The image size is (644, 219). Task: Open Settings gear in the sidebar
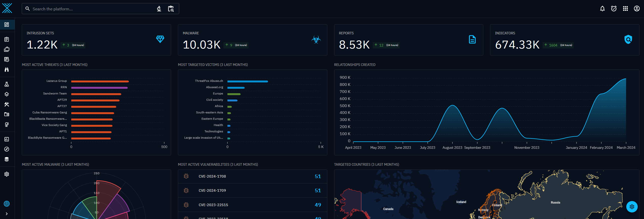[x=7, y=174]
